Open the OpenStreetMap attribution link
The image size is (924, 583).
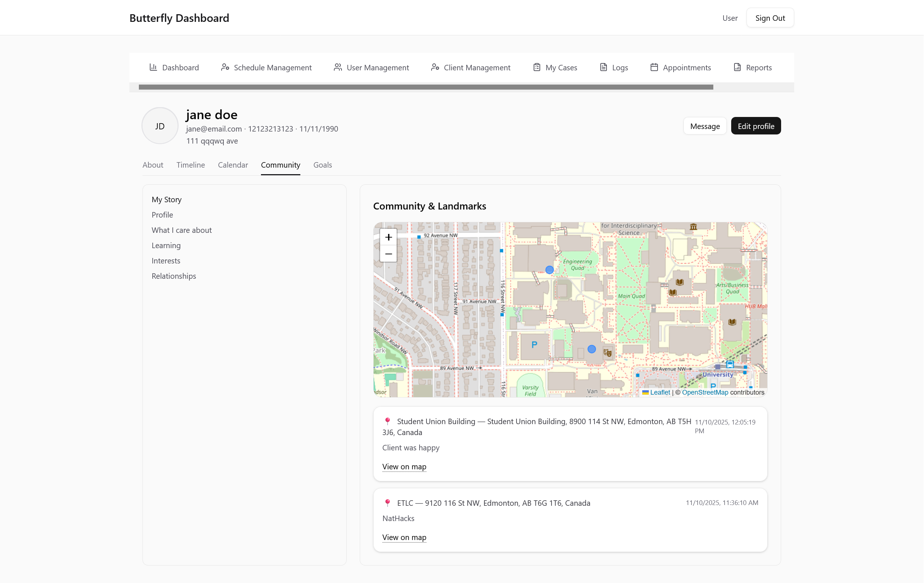(x=705, y=392)
